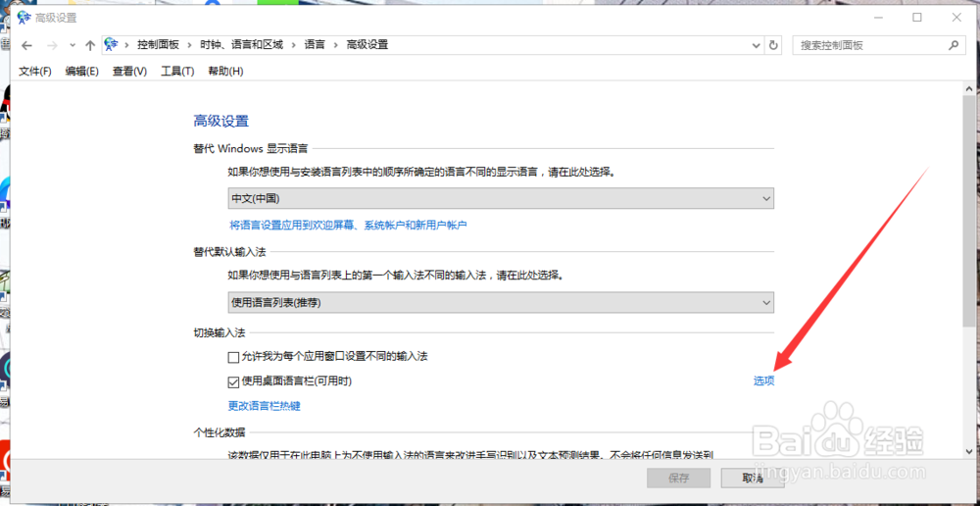This screenshot has width=980, height=506.
Task: Click 更改语言栏热键 link
Action: 265,406
